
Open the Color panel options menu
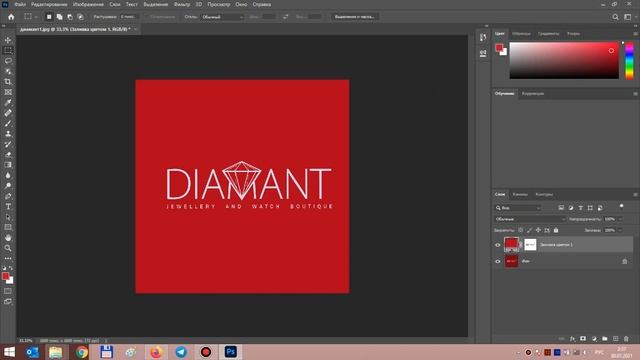coord(636,33)
